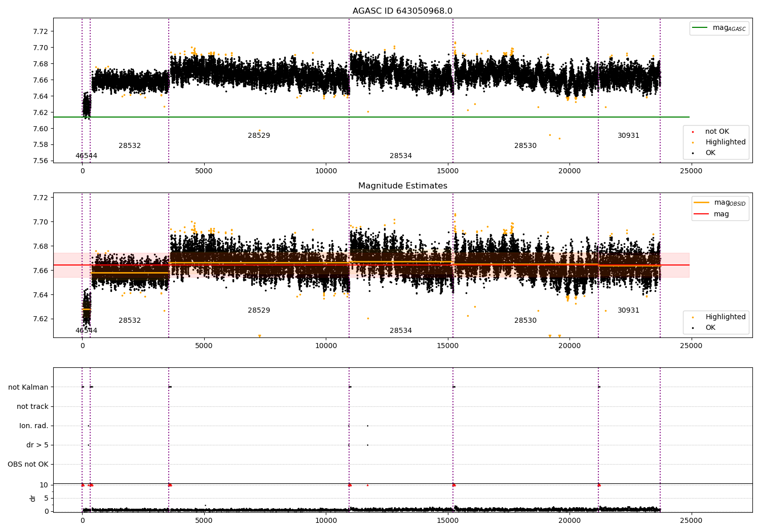
Task: Click the 28532 label in Magnitude Estimates plot
Action: 130,321
